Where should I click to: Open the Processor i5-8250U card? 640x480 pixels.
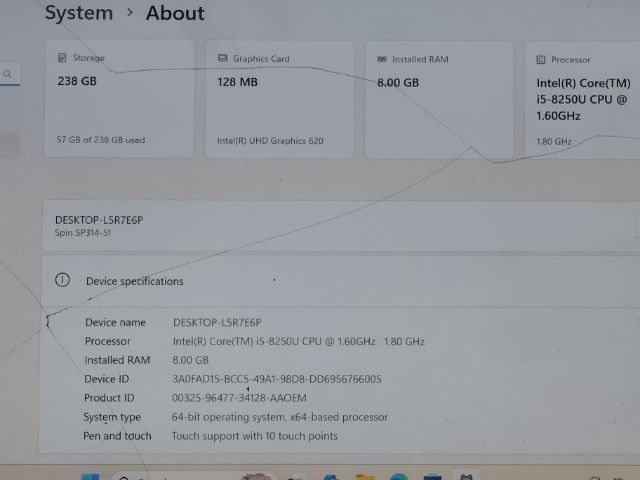click(x=582, y=100)
